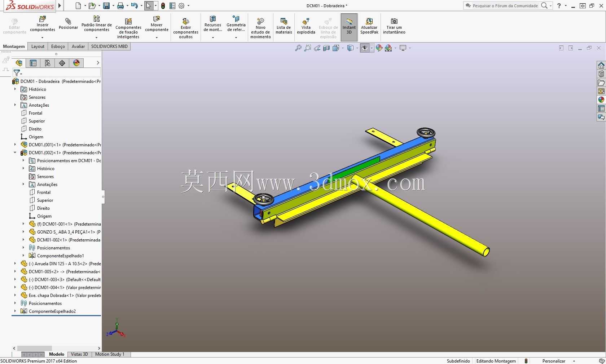Viewport: 606px width, 364px height.
Task: Click the Section View icon
Action: click(326, 48)
